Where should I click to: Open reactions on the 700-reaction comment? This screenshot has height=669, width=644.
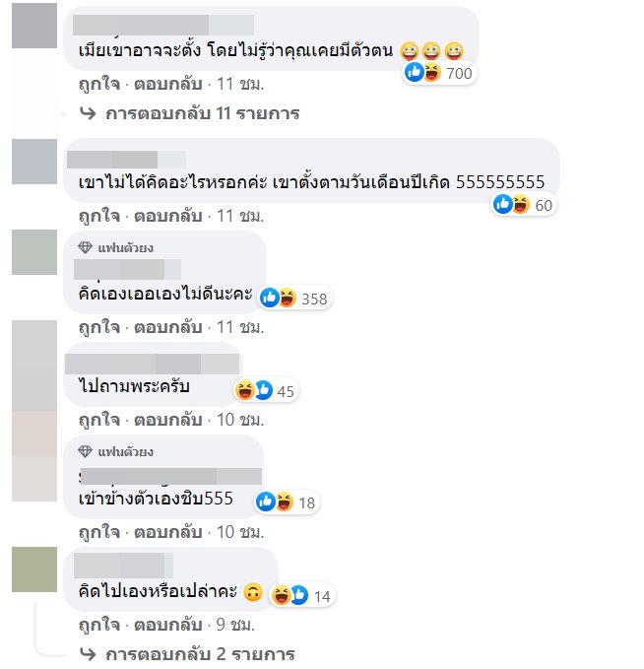pyautogui.click(x=439, y=73)
